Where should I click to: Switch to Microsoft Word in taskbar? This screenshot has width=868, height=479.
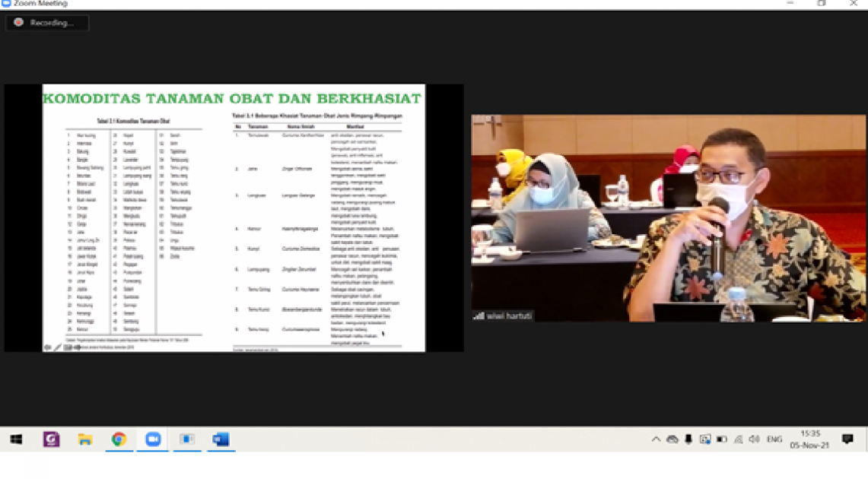pyautogui.click(x=221, y=439)
